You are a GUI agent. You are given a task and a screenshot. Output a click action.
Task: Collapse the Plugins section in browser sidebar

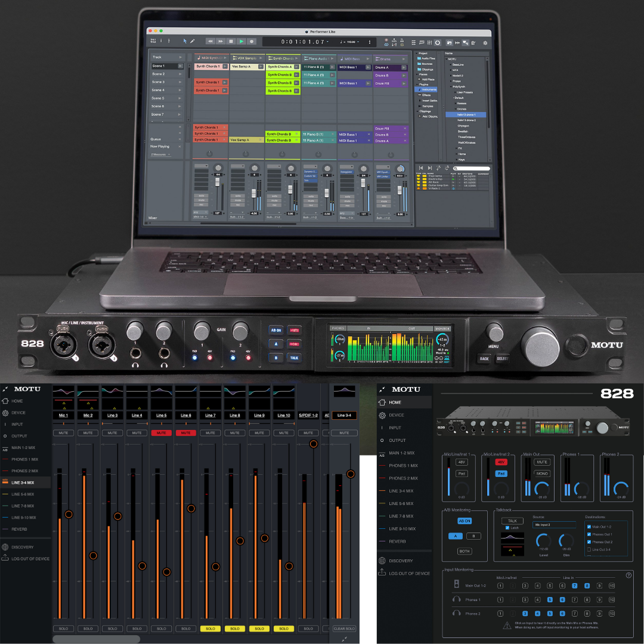pyautogui.click(x=416, y=85)
